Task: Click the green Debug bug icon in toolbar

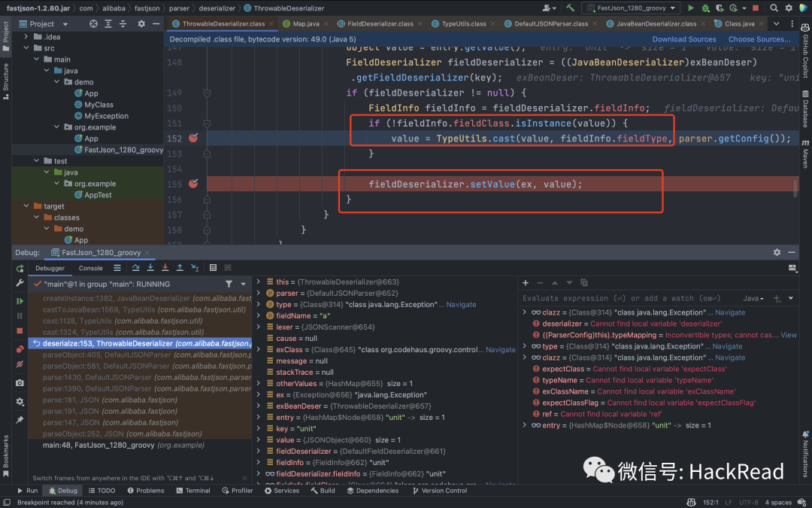Action: [706, 8]
